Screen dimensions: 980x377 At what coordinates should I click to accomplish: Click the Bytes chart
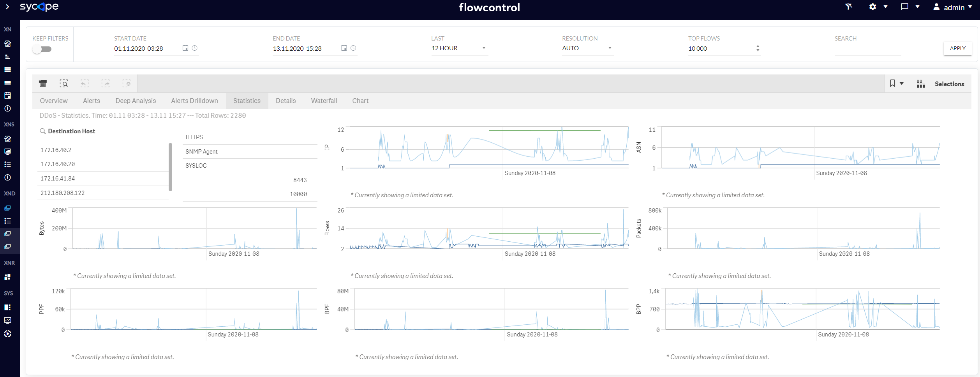coord(195,228)
